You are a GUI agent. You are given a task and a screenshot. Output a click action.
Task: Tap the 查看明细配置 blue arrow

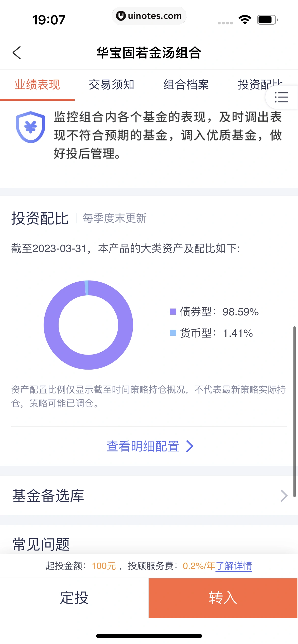(190, 446)
